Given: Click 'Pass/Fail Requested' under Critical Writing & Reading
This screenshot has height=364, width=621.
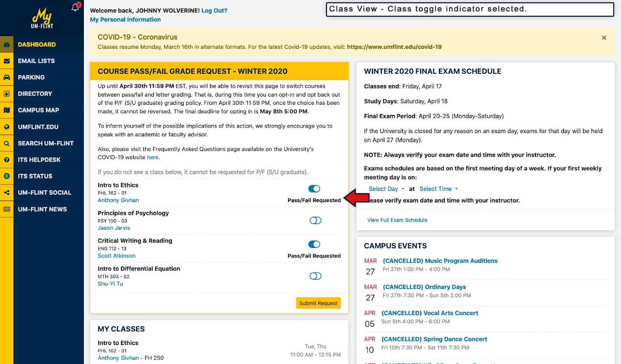Looking at the screenshot, I should (x=314, y=256).
